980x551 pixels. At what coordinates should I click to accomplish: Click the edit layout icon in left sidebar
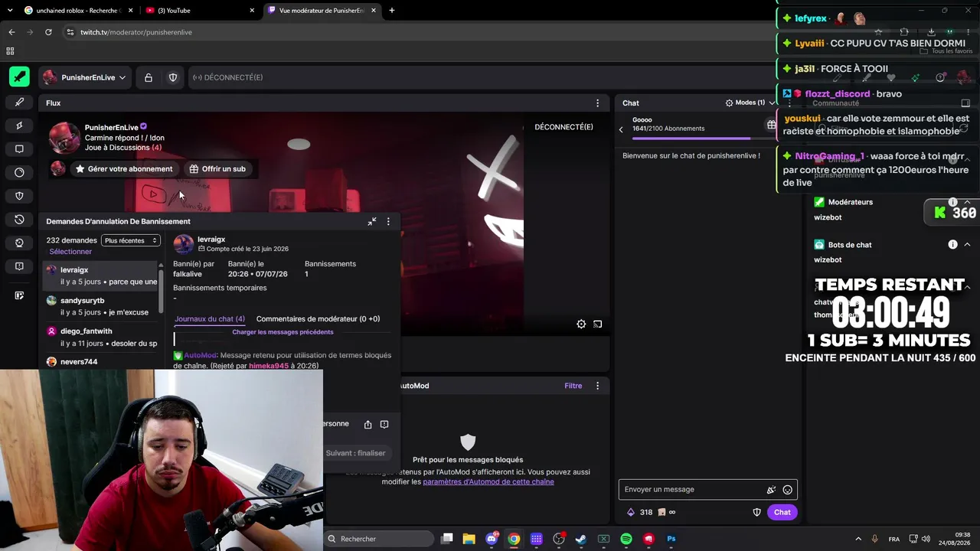19,295
